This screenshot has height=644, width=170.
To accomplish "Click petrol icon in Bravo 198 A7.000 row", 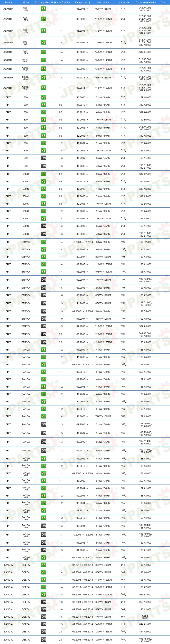I will [44, 272].
